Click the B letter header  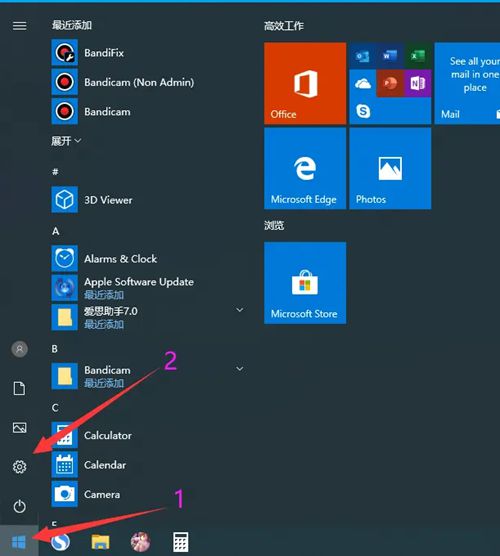click(x=55, y=349)
